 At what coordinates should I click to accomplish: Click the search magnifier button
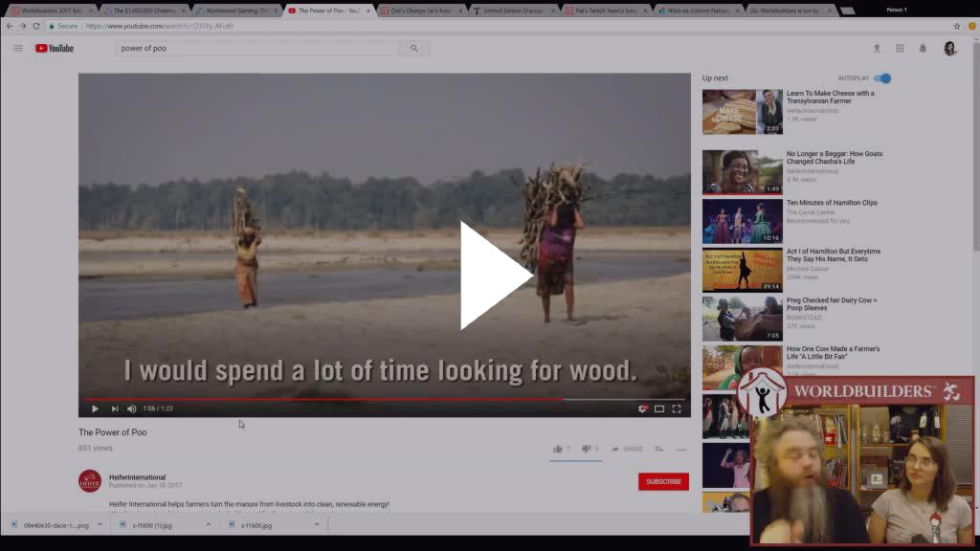click(x=413, y=48)
